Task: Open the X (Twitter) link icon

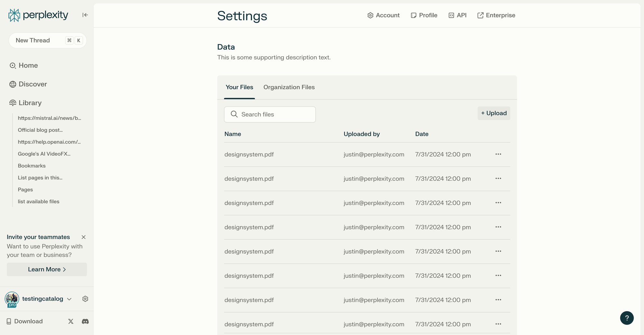Action: 71,321
